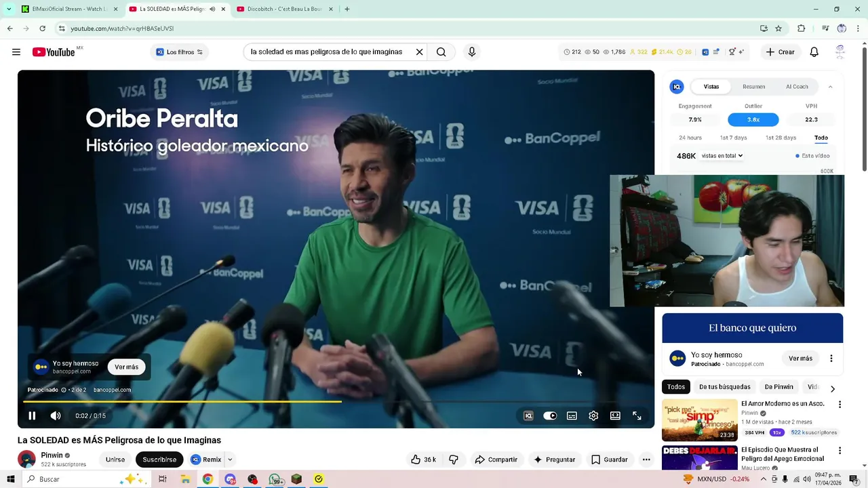Select the Todos filter chip
The image size is (868, 488).
676,387
